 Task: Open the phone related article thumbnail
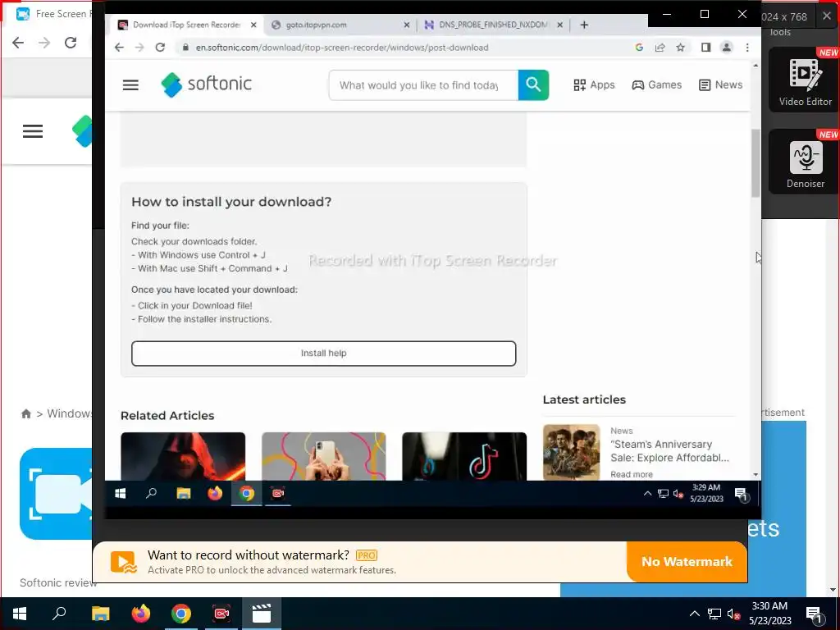coord(323,456)
